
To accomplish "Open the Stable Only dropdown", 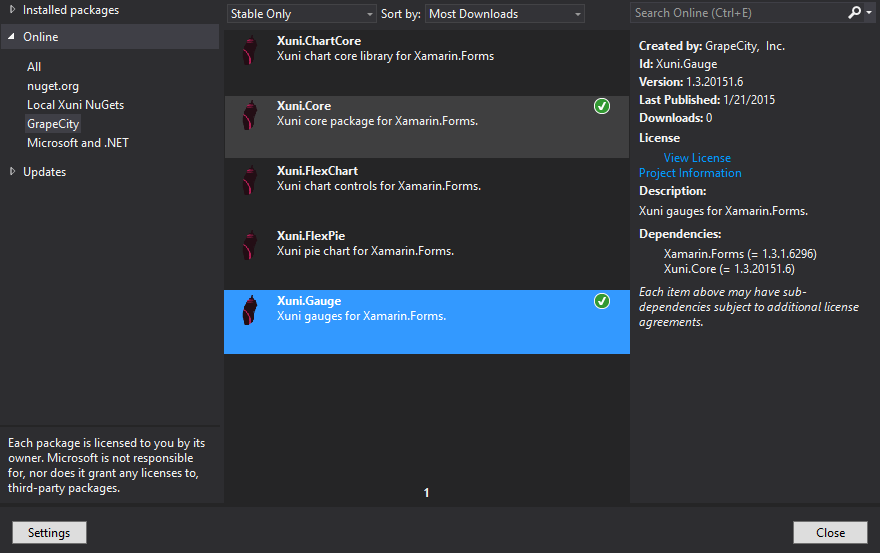I will tap(301, 14).
